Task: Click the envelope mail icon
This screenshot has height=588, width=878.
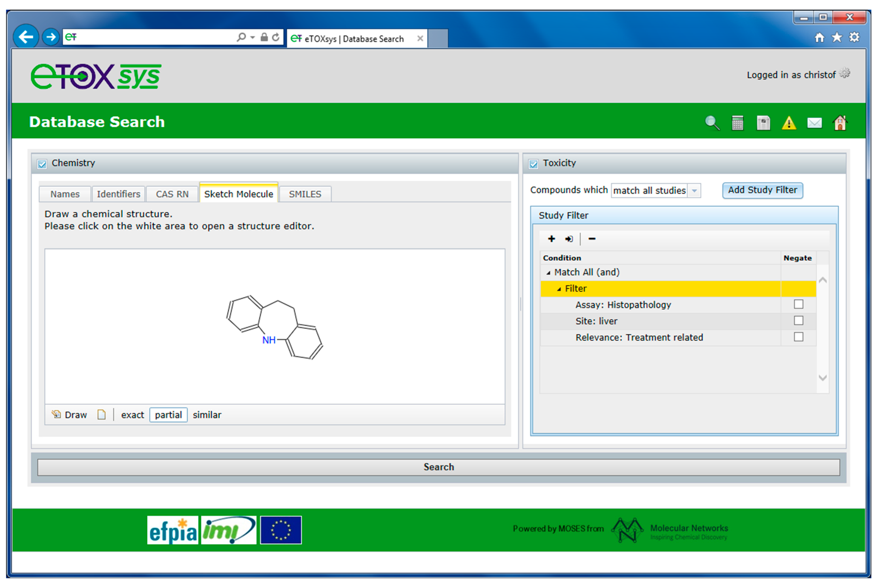Action: [814, 123]
